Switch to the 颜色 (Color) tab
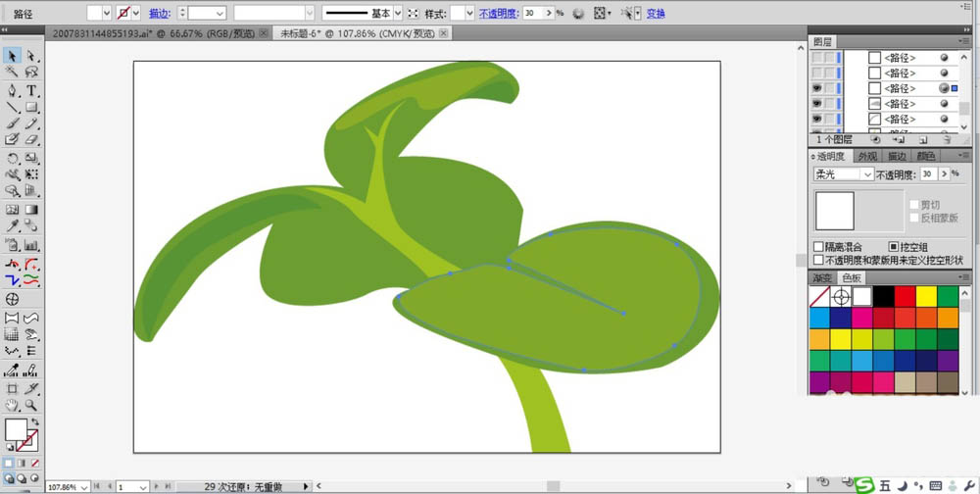 point(925,156)
